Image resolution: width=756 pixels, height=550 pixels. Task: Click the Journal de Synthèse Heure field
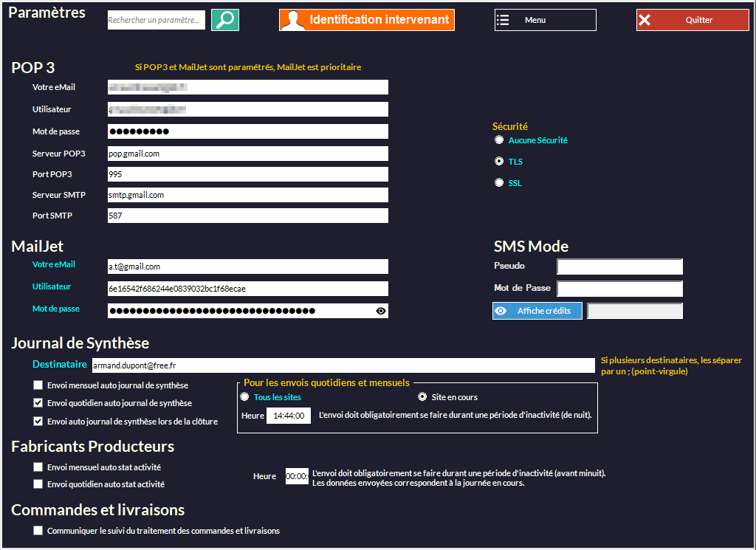click(x=289, y=416)
